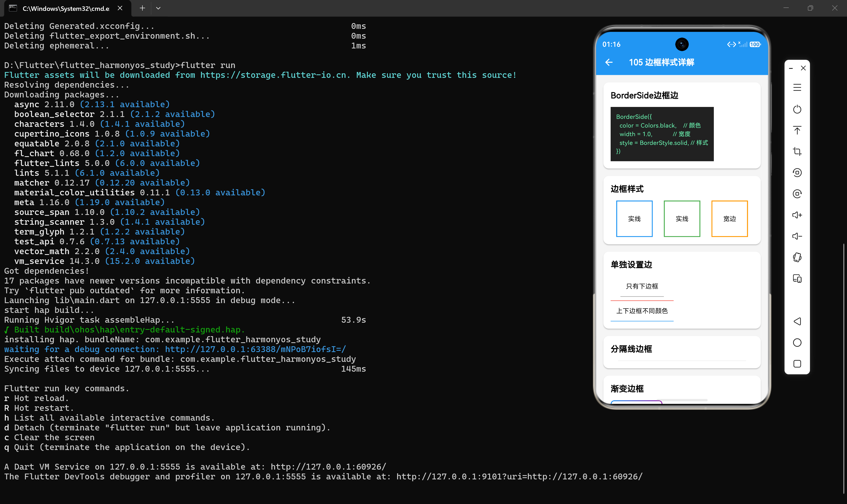This screenshot has height=504, width=847.
Task: Click the multi-device screen icon
Action: [x=797, y=278]
